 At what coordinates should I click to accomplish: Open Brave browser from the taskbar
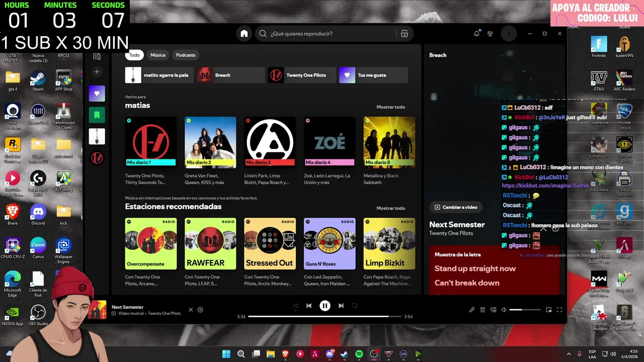tap(285, 354)
